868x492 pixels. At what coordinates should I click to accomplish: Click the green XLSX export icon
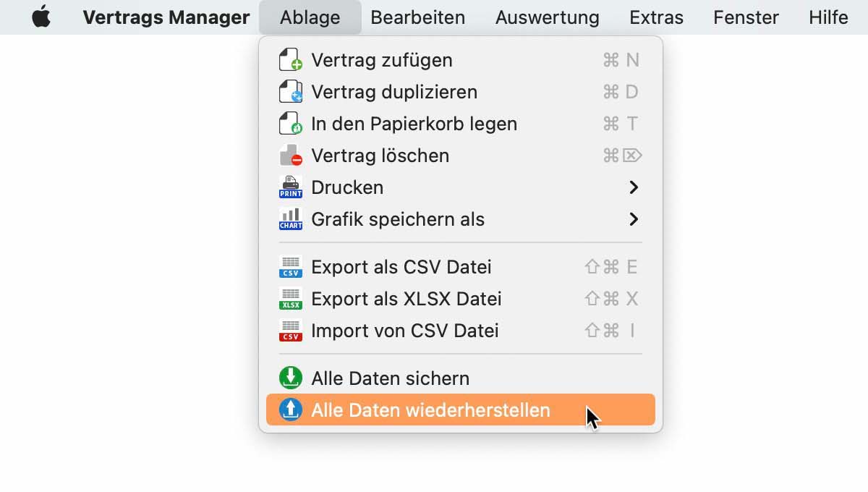click(290, 299)
